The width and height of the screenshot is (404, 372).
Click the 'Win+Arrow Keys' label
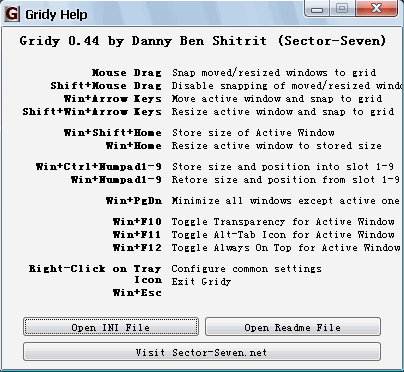point(113,99)
